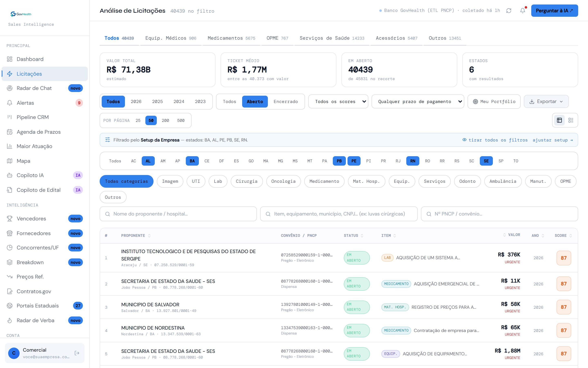The width and height of the screenshot is (588, 368).
Task: Click the refresh data icon in header
Action: 509,11
